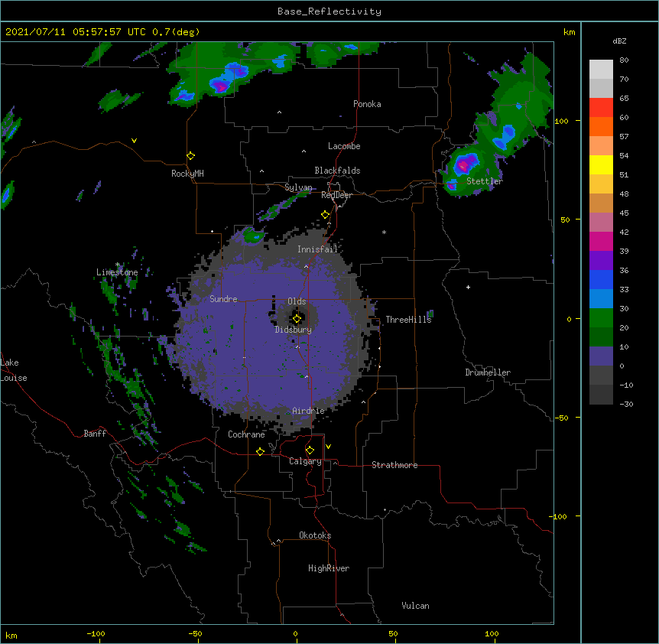
Task: Click the yellow V marker northwest of RockyMH
Action: coord(134,141)
